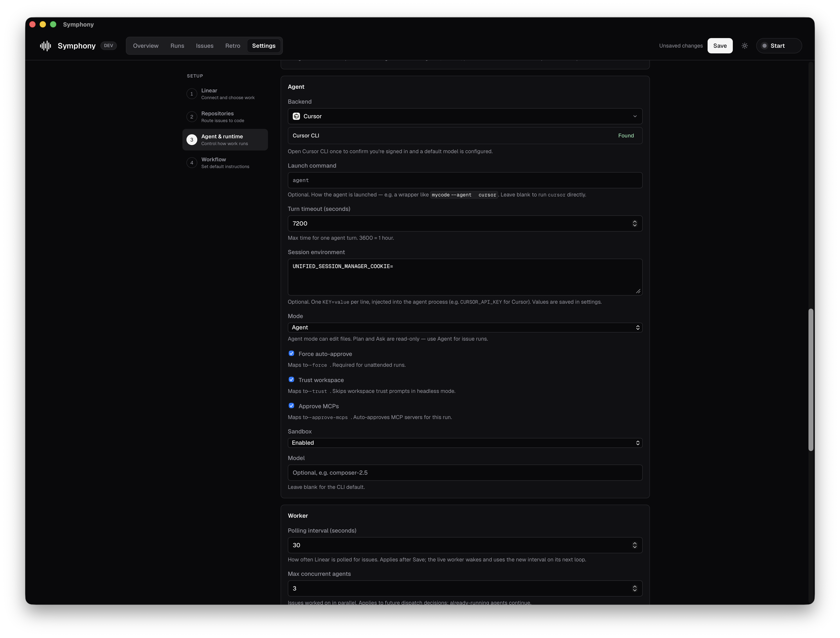Image resolution: width=840 pixels, height=638 pixels.
Task: Open the Sandbox dropdown set to Enabled
Action: 465,443
